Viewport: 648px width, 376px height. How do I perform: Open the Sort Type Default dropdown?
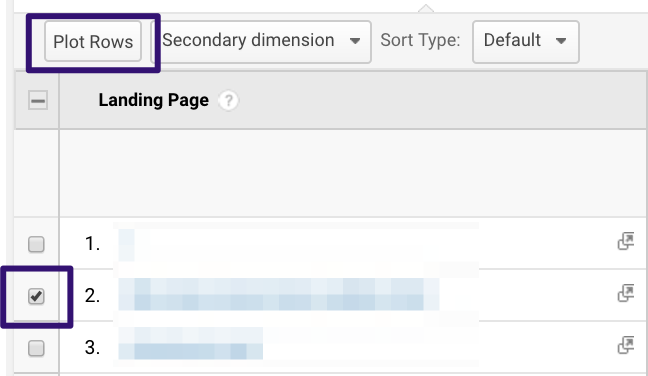[526, 42]
